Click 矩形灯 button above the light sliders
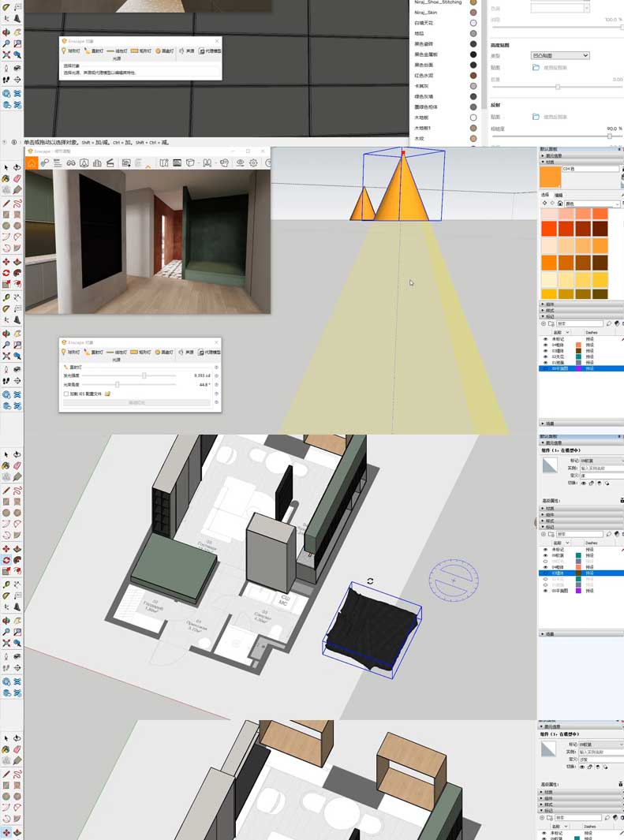The image size is (624, 840). point(140,352)
